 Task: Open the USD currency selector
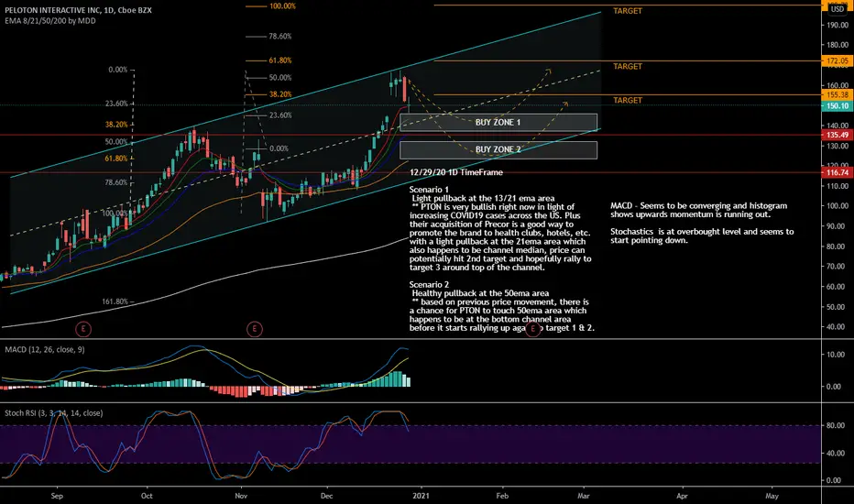point(838,9)
